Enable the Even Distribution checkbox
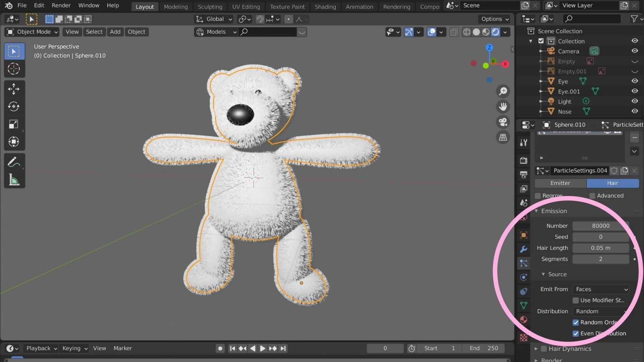Image resolution: width=644 pixels, height=362 pixels. click(576, 333)
